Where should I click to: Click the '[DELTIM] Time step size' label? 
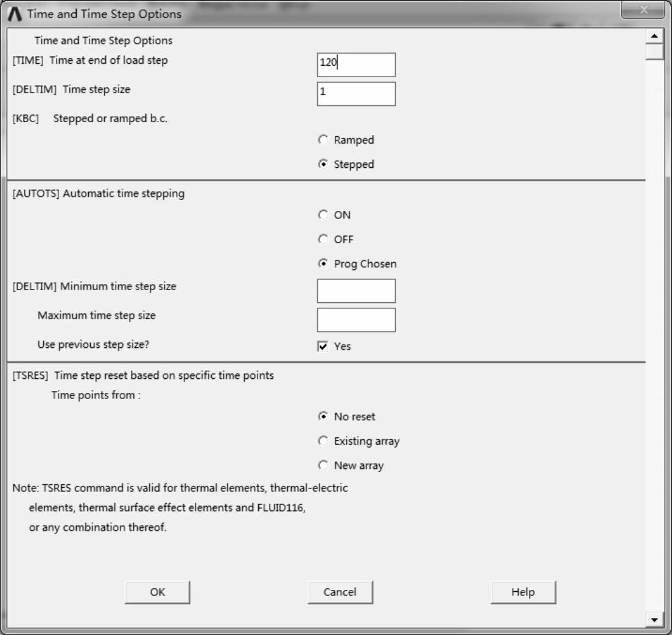tap(71, 89)
